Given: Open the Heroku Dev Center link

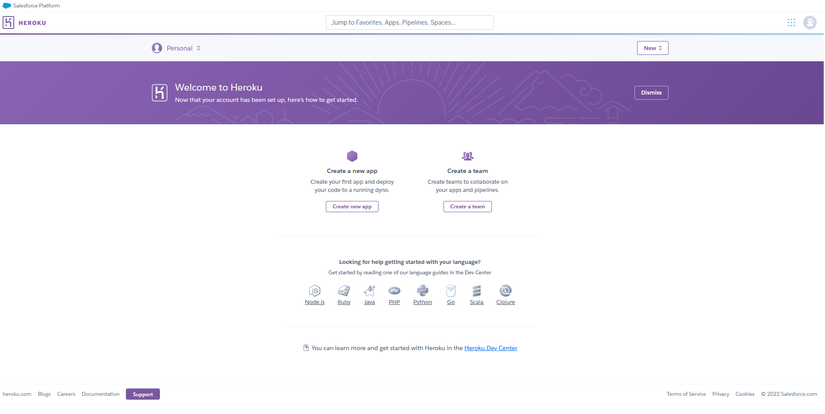Looking at the screenshot, I should coord(490,348).
